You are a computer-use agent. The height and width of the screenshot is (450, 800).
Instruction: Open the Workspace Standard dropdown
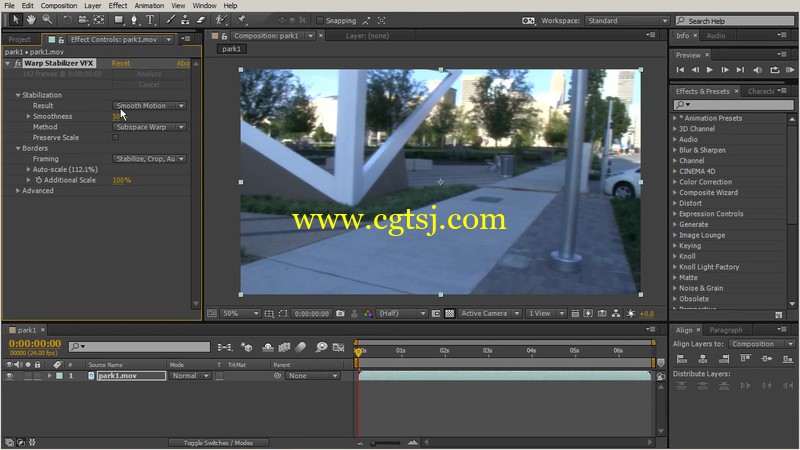coord(627,21)
